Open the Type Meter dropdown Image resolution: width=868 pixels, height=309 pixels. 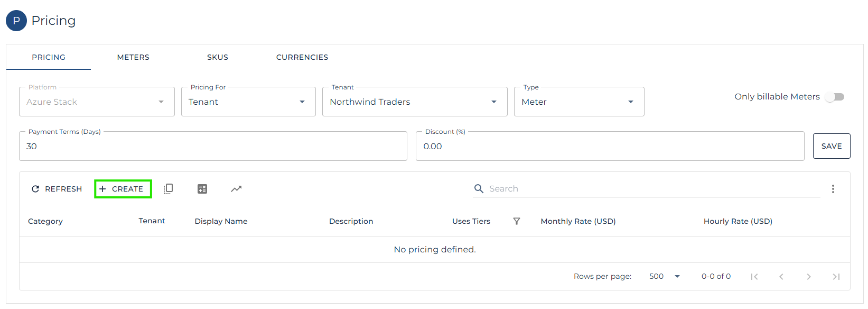tap(579, 102)
